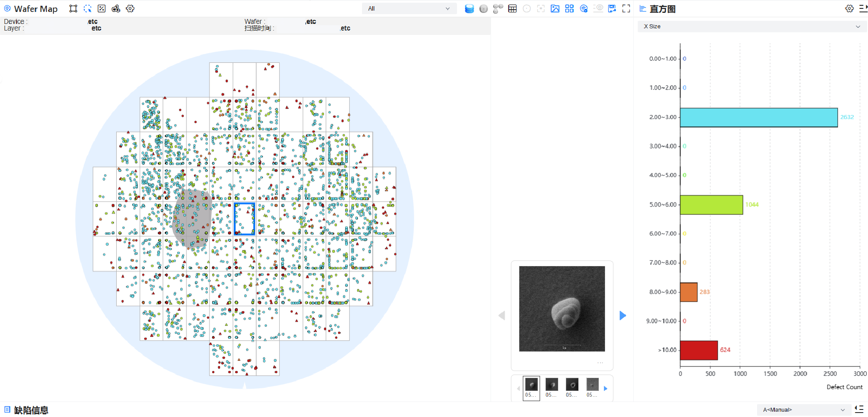Viewport: 868px width, 417px height.
Task: Show next defect image with right arrow
Action: (x=623, y=315)
